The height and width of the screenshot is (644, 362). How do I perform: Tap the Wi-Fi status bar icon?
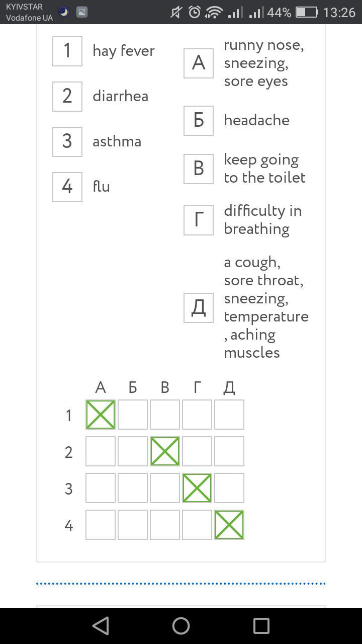click(x=214, y=12)
